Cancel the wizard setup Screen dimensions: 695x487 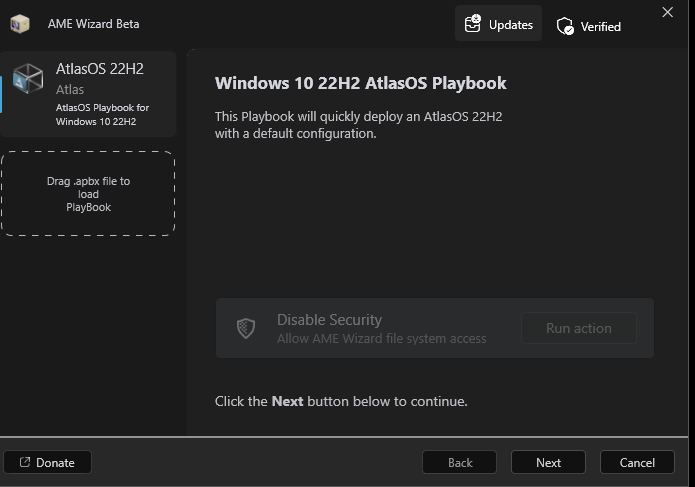(x=637, y=462)
